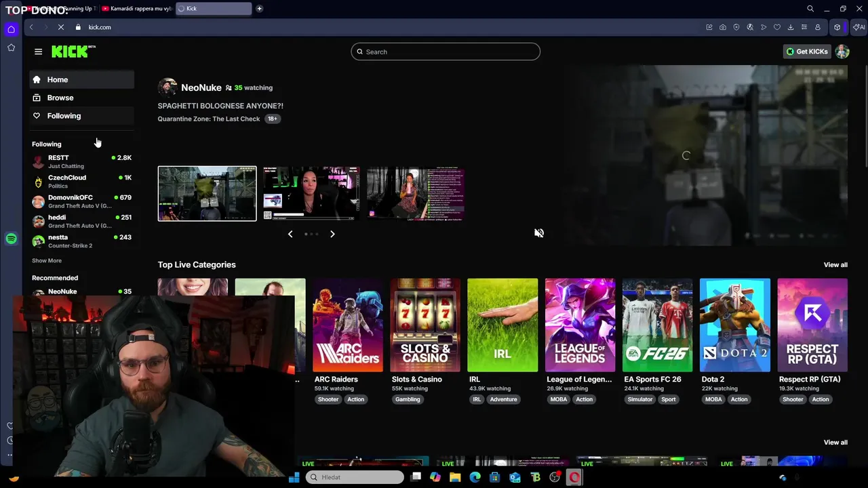Open the Kick hamburger sidebar menu

(38, 52)
